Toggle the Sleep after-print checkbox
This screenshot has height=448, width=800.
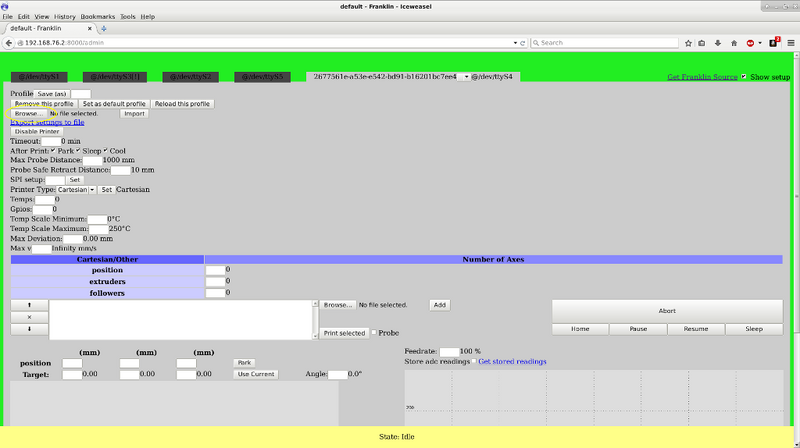click(78, 151)
